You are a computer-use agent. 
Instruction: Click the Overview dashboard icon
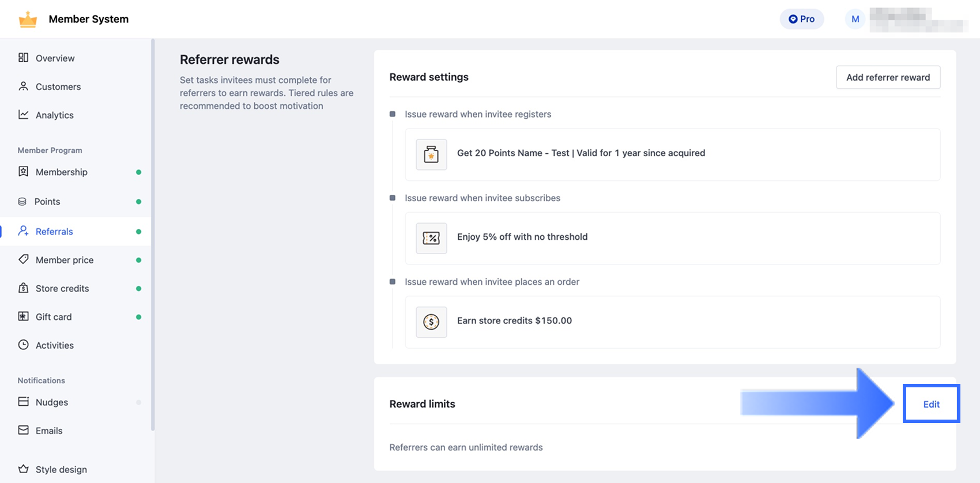click(x=23, y=58)
